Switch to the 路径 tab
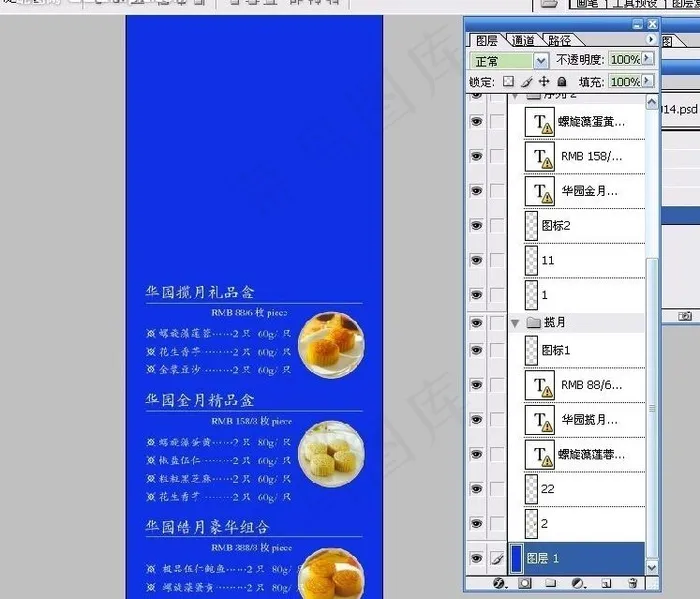 pyautogui.click(x=559, y=41)
